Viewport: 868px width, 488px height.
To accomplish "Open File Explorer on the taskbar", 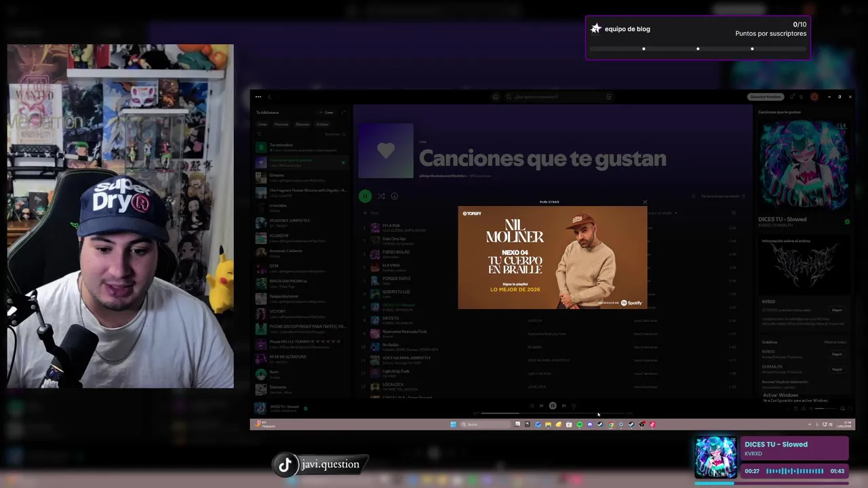I will 548,424.
